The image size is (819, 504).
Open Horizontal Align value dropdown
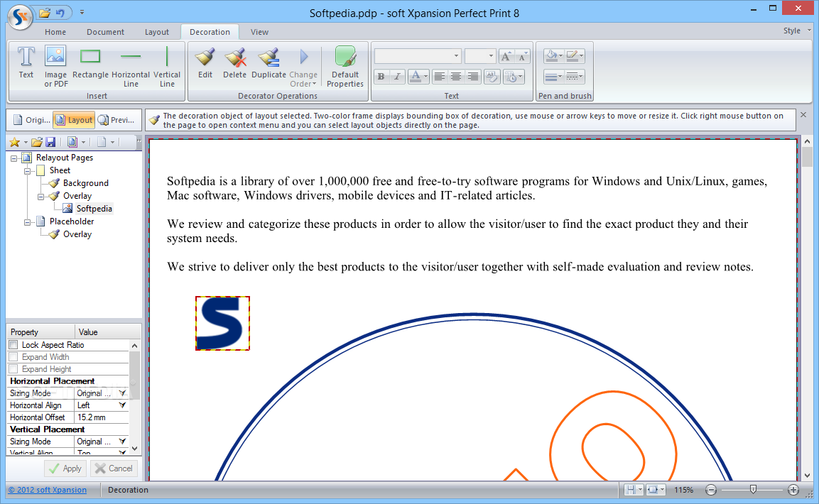pyautogui.click(x=122, y=405)
